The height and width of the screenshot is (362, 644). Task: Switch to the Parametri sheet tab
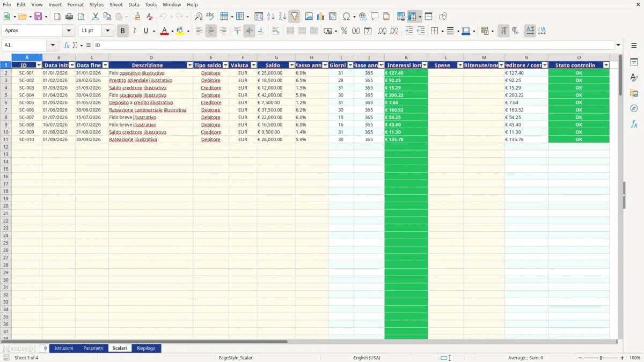tap(93, 348)
